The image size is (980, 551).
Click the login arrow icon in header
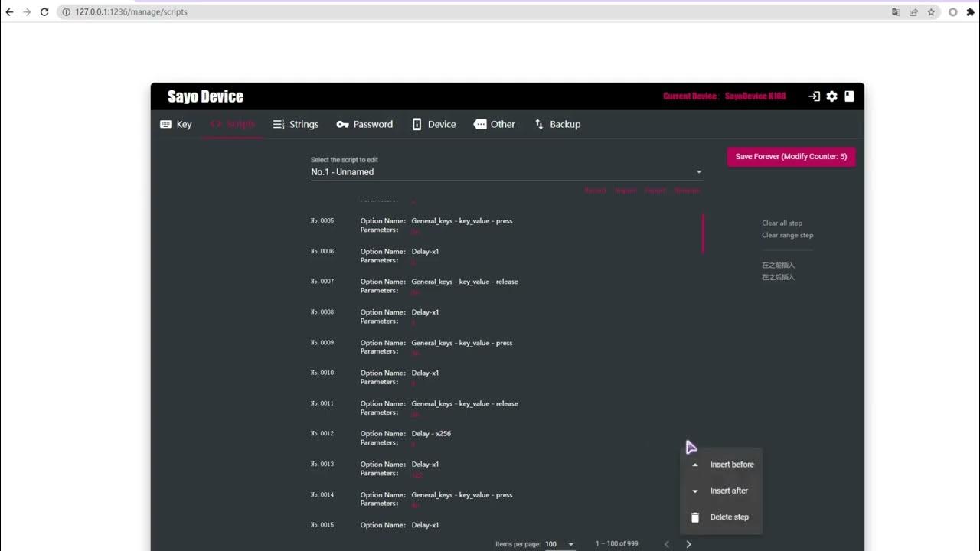(814, 96)
